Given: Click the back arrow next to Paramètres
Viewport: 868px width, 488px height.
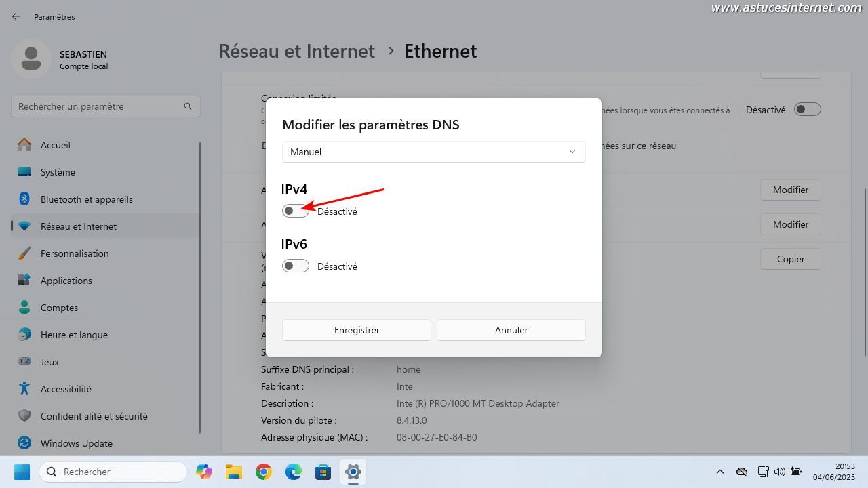Looking at the screenshot, I should (16, 16).
